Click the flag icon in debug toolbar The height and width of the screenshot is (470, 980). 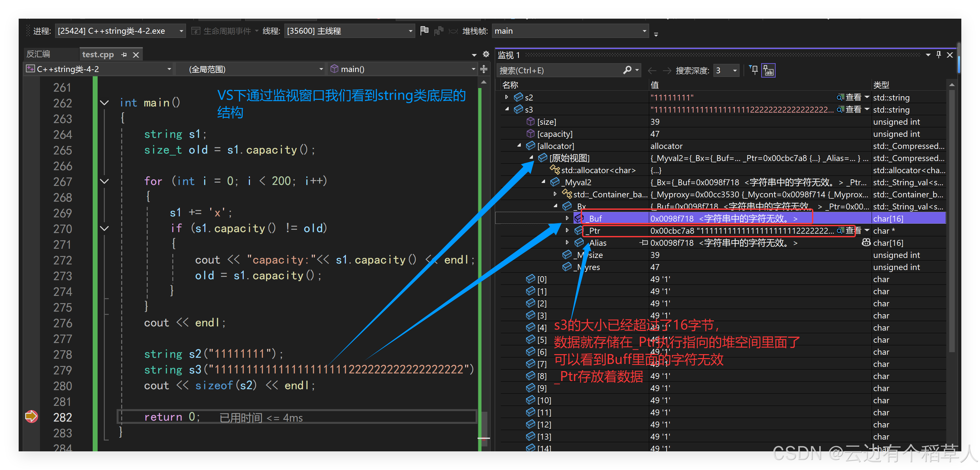point(424,30)
